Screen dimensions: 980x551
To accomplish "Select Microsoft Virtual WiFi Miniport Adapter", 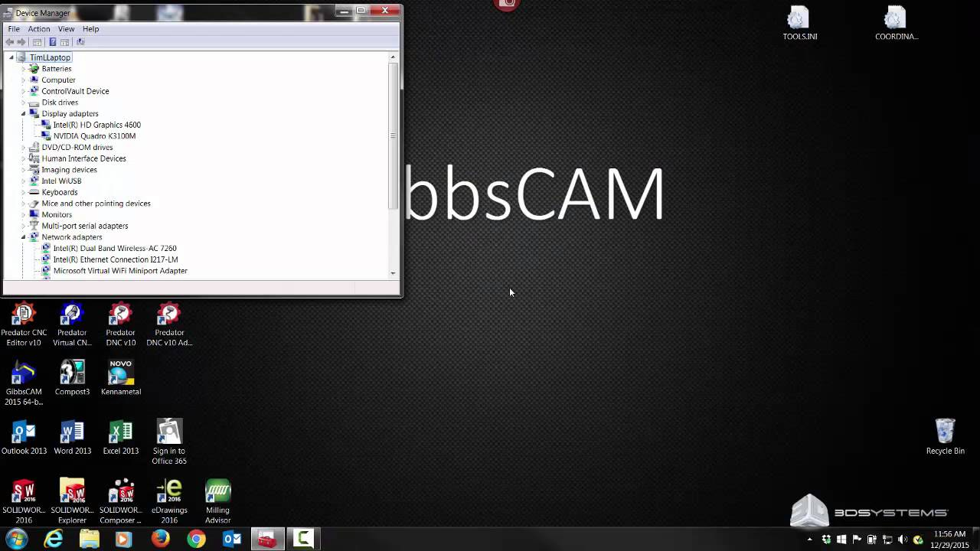I will (120, 271).
